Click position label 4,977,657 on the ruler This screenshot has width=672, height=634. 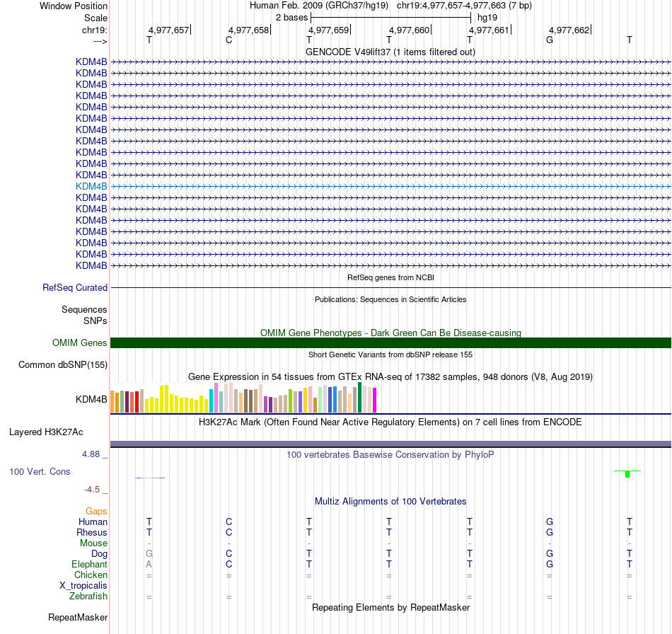click(x=168, y=30)
